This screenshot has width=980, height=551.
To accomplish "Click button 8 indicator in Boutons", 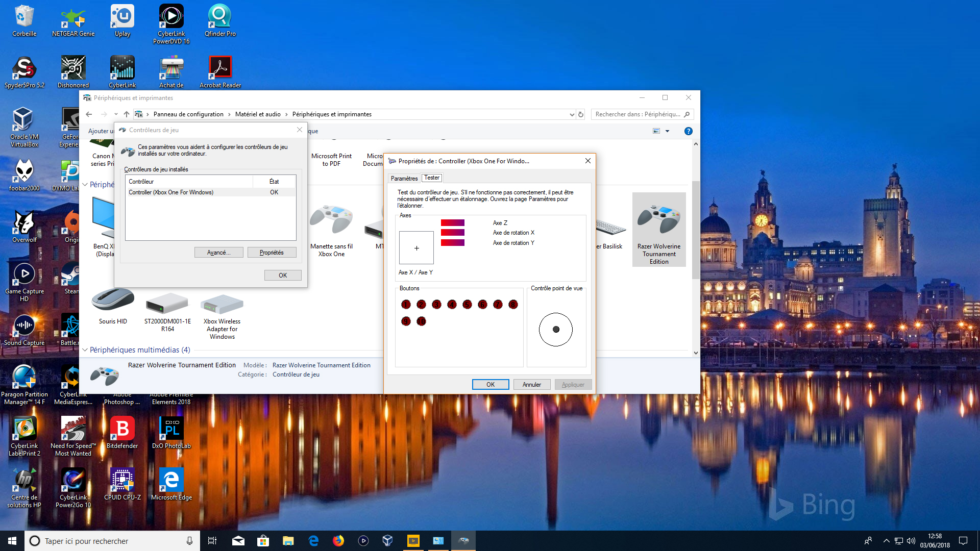I will [x=513, y=305].
